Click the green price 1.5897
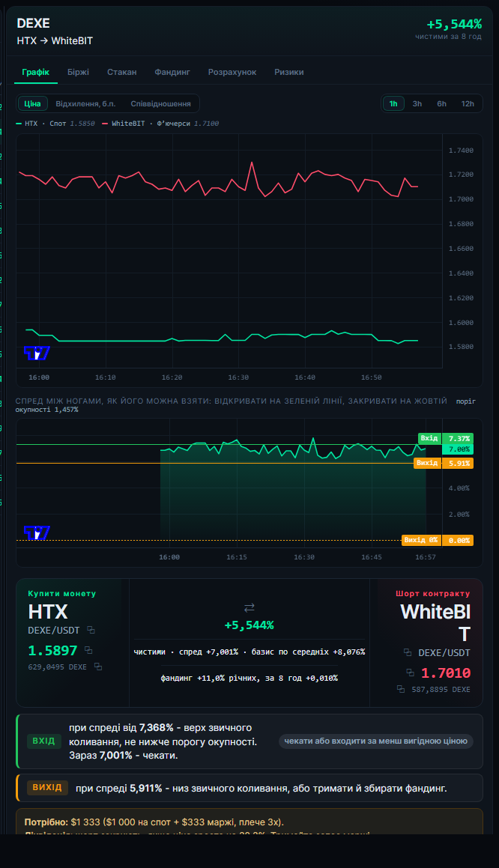The image size is (499, 868). coord(53,651)
